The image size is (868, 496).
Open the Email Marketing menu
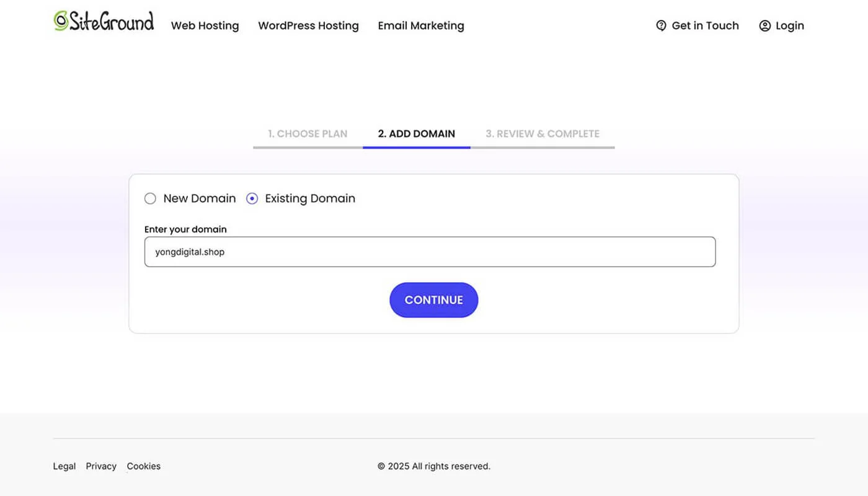click(x=421, y=25)
